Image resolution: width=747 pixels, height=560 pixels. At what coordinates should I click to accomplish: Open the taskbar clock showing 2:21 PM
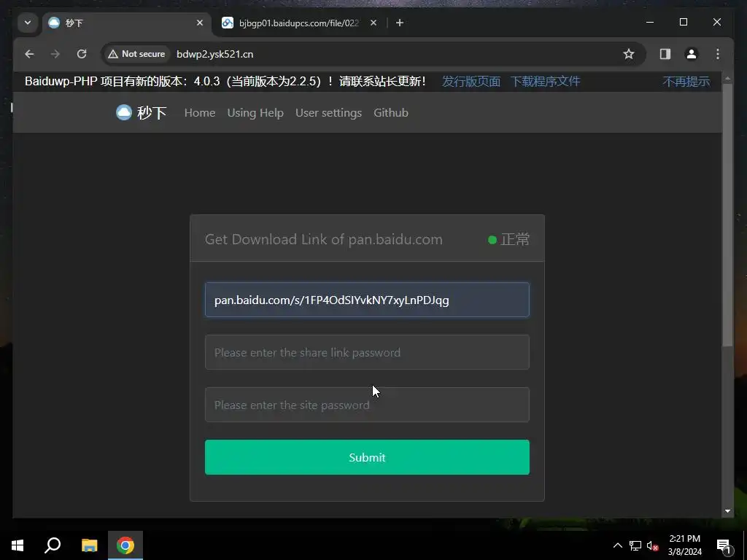pos(684,545)
